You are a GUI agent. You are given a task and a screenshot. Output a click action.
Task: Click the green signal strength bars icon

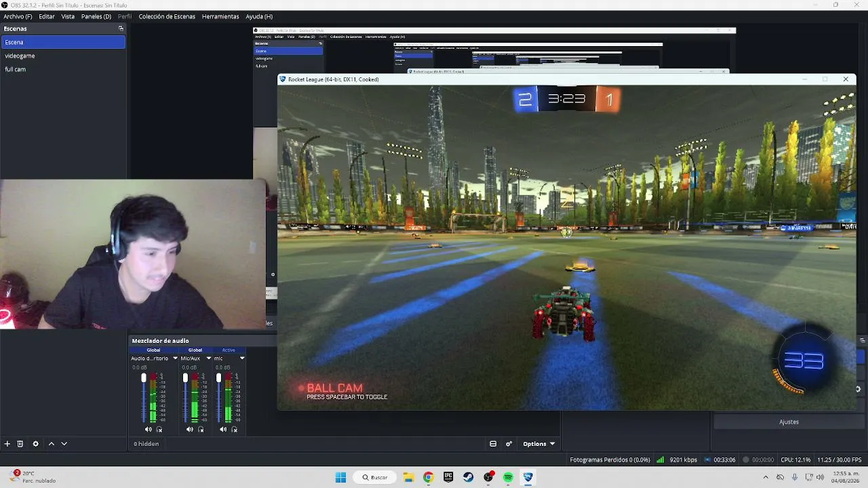[660, 460]
